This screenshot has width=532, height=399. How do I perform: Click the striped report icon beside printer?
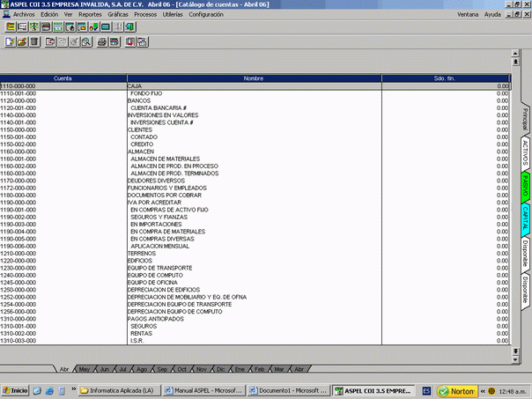[x=115, y=41]
